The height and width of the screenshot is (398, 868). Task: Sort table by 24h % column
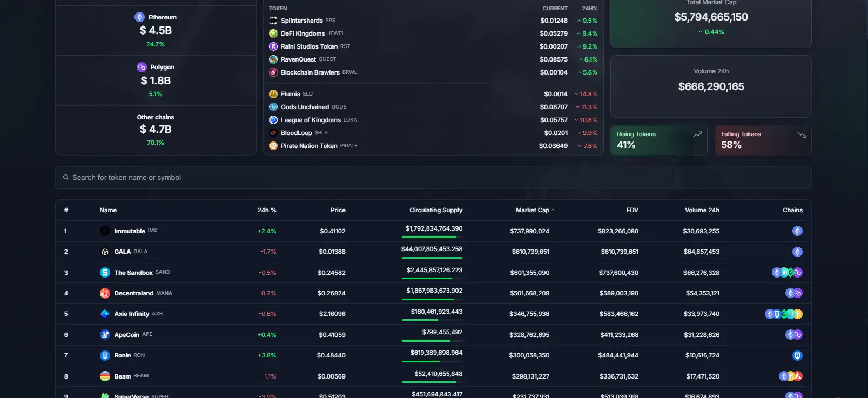pyautogui.click(x=266, y=210)
